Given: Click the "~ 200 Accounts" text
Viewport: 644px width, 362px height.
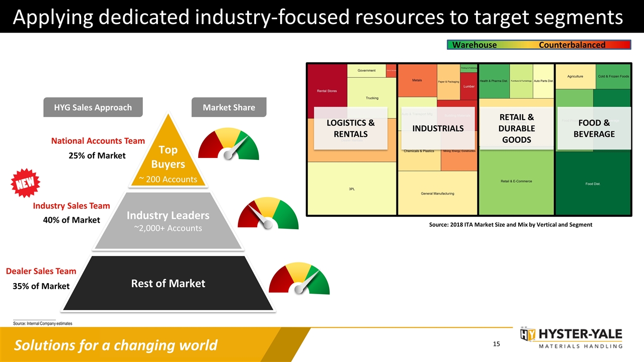Looking at the screenshot, I should tap(168, 179).
